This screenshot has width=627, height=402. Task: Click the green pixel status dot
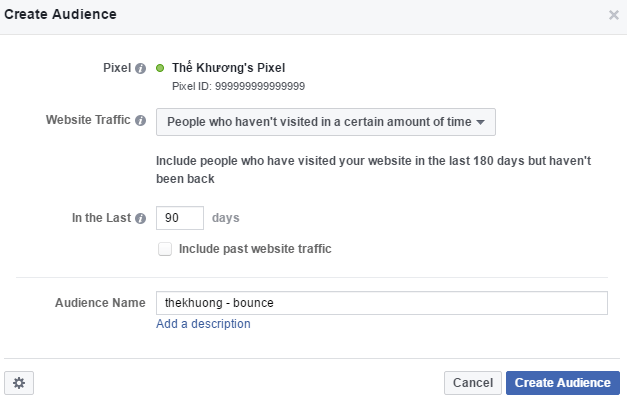161,69
